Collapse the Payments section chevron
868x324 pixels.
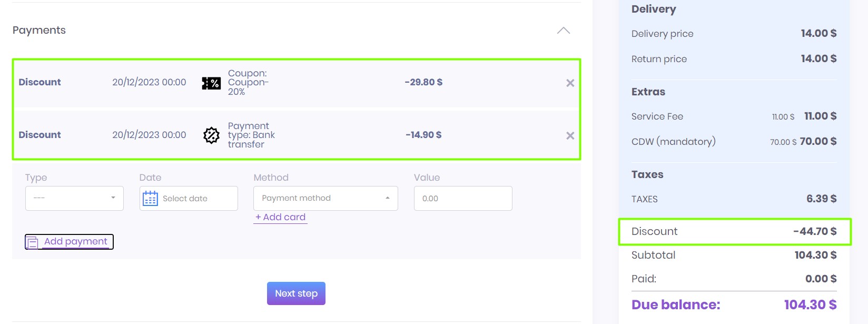click(x=563, y=31)
